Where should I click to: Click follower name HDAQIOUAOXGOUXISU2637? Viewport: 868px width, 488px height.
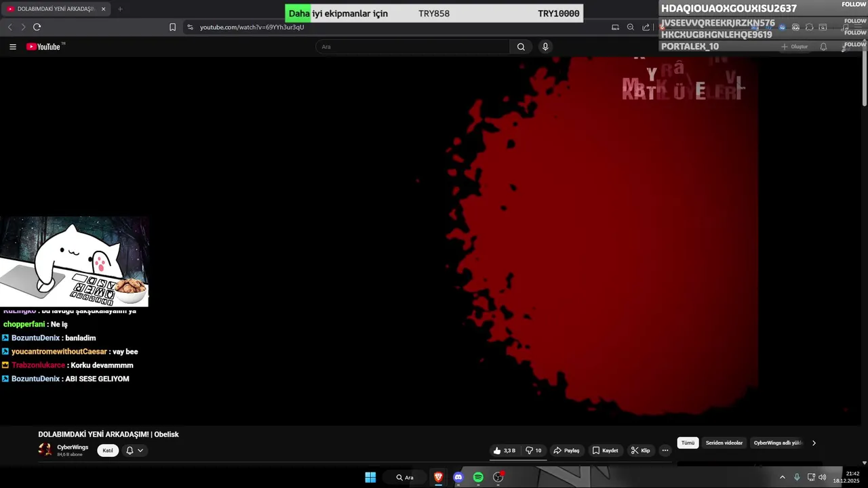pyautogui.click(x=729, y=9)
